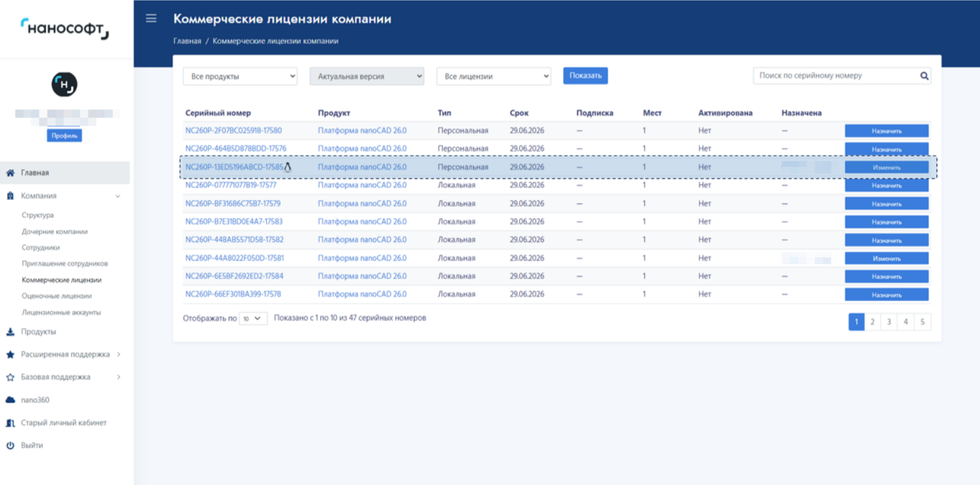Expand the Расширенная поддержка submenu

[x=118, y=355]
